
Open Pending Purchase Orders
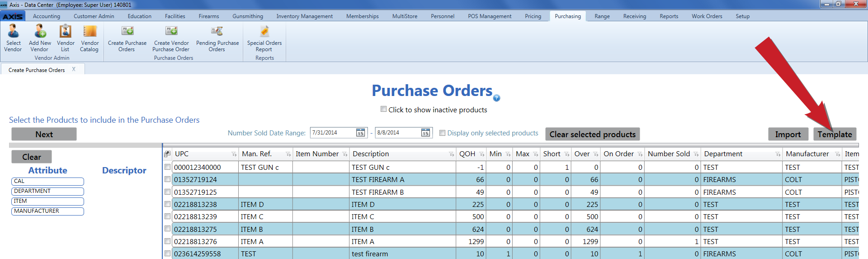coord(217,38)
